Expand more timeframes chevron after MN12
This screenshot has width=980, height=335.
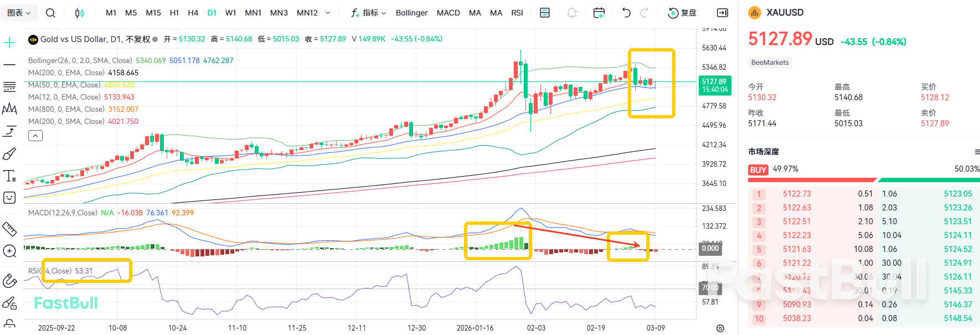pos(328,13)
